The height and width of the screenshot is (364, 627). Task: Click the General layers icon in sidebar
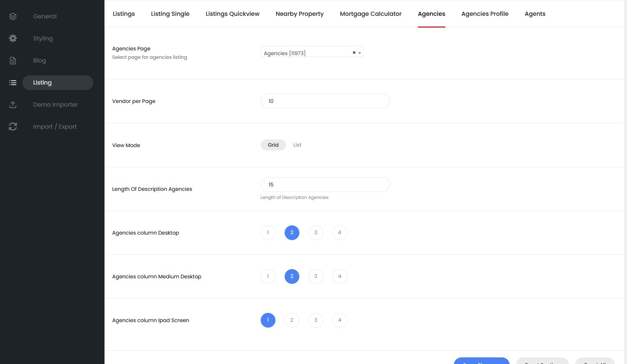pos(13,17)
